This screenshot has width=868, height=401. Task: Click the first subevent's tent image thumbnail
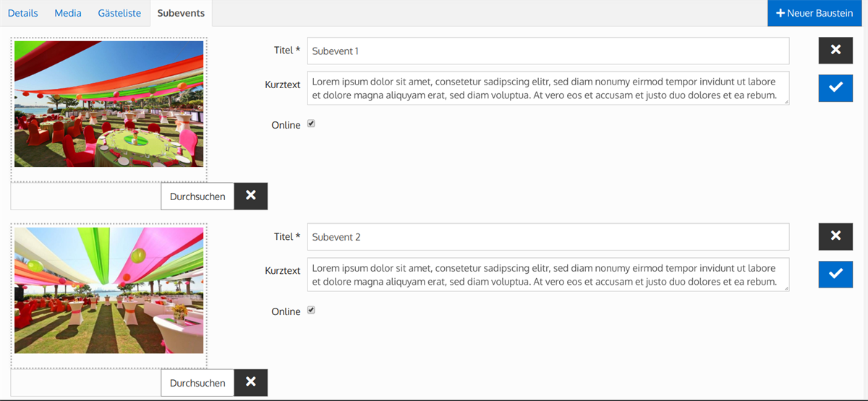(109, 104)
